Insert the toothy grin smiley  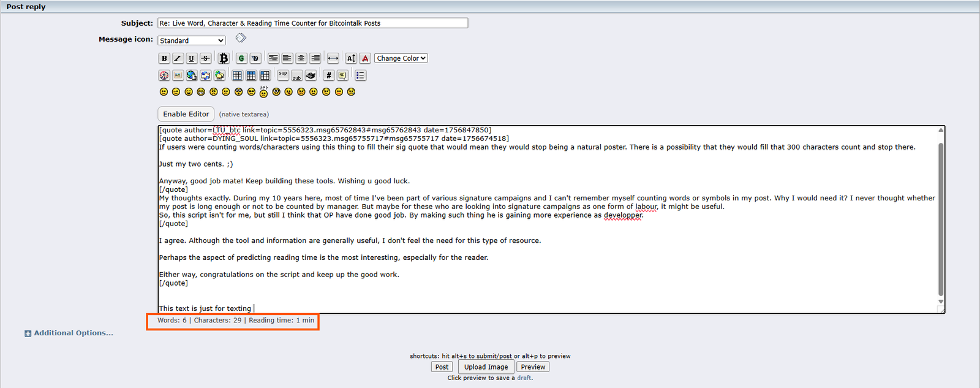point(201,92)
